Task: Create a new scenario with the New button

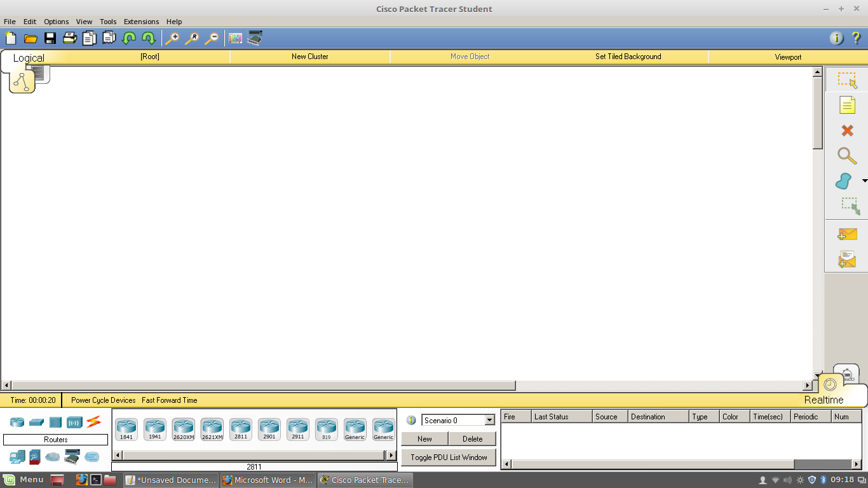Action: 424,438
